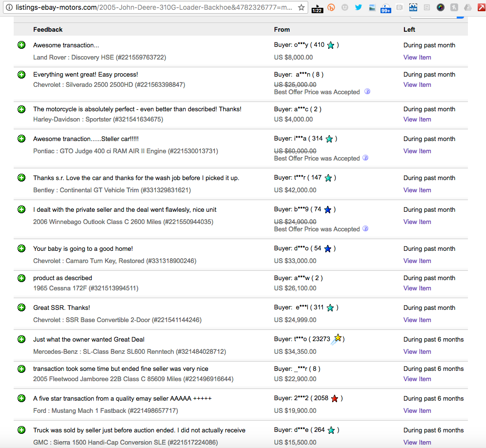This screenshot has width=486, height=448.
Task: Bookmark this page with the star icon
Action: click(301, 7)
